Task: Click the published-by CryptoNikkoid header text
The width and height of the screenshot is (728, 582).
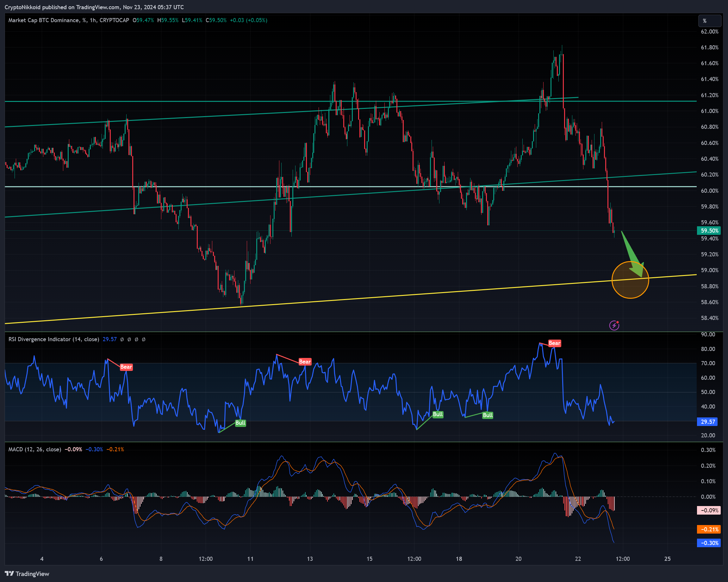Action: tap(94, 7)
